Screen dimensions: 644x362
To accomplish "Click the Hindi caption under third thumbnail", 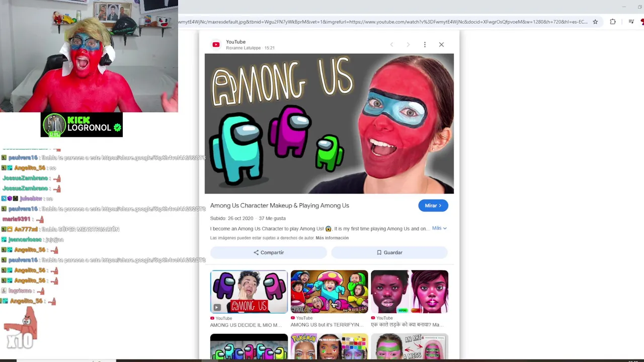I will coord(407,325).
